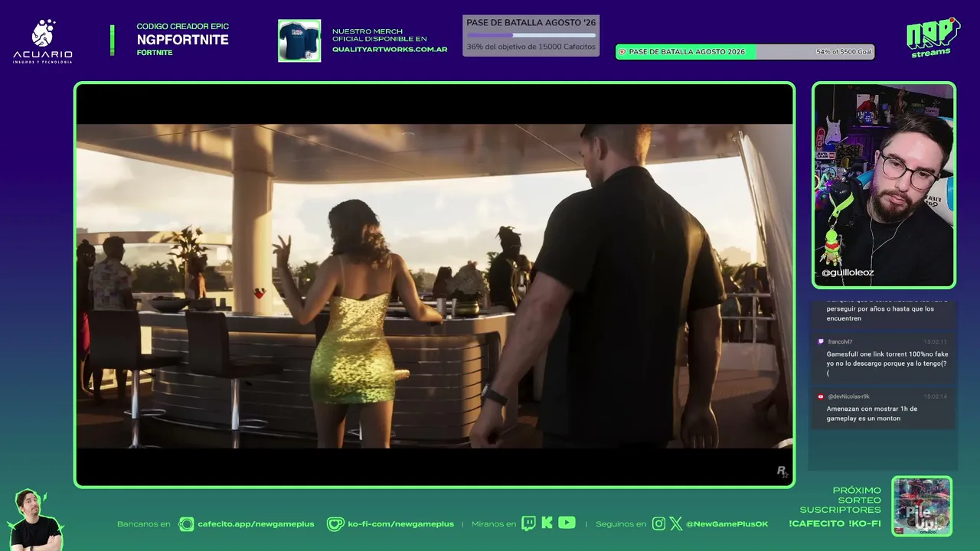Click the streamer avatar in the bottom-left corner
980x551 pixels.
35,520
